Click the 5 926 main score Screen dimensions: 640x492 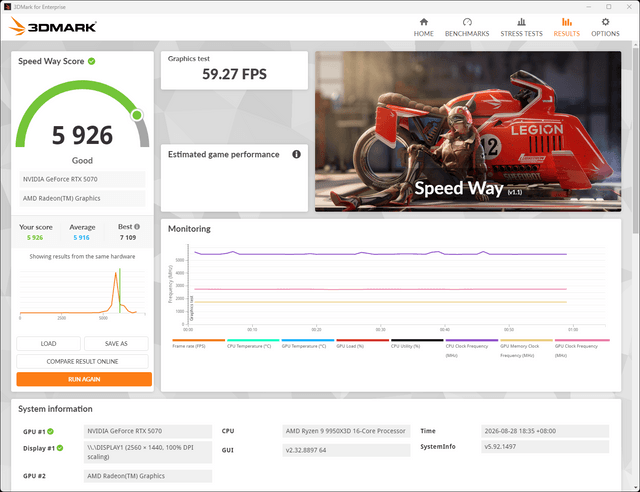(x=82, y=135)
